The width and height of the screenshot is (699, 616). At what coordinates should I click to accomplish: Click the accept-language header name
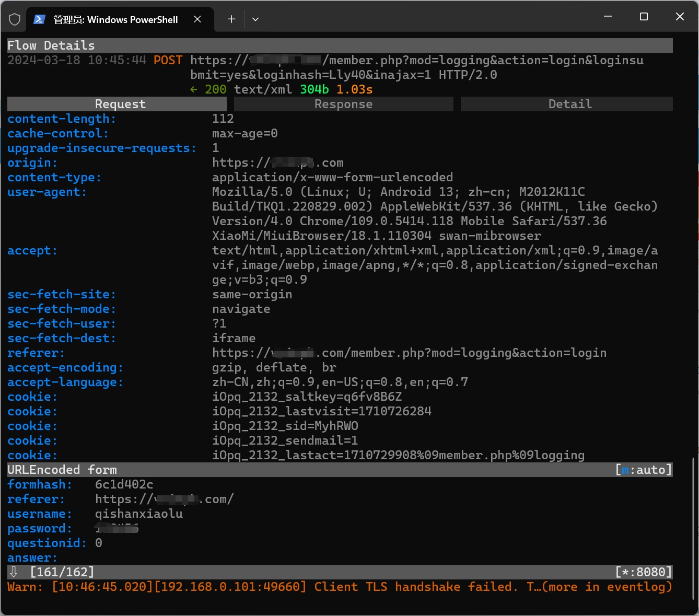coord(65,382)
